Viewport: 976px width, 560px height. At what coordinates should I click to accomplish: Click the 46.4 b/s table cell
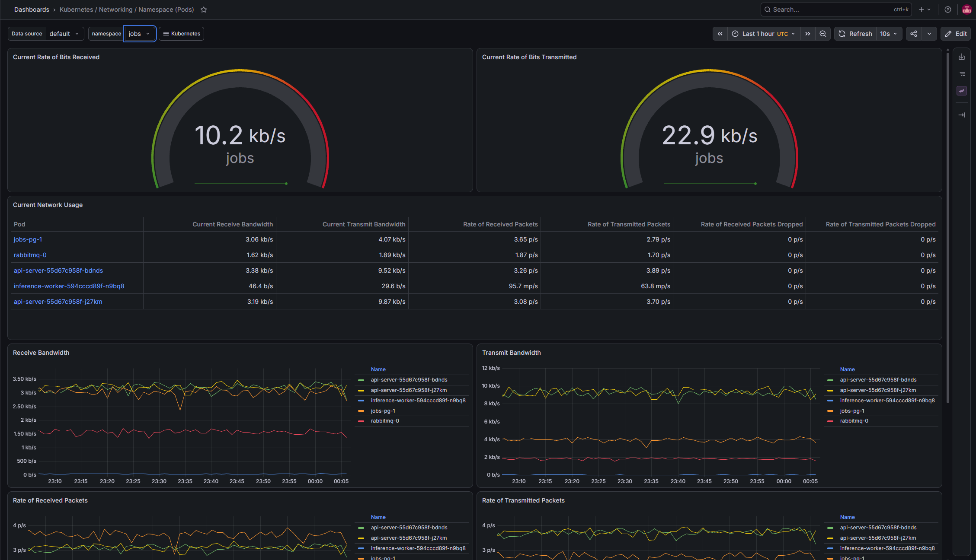click(x=210, y=286)
